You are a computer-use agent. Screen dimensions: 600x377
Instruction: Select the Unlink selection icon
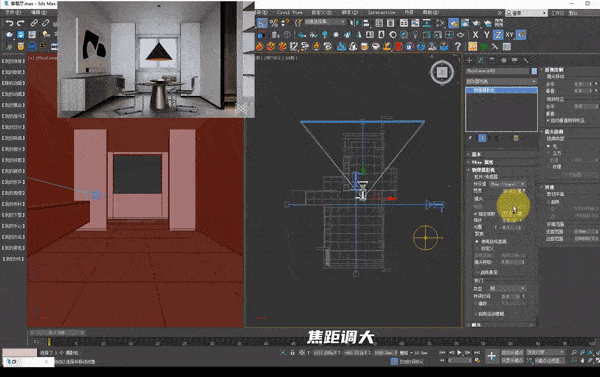click(46, 23)
